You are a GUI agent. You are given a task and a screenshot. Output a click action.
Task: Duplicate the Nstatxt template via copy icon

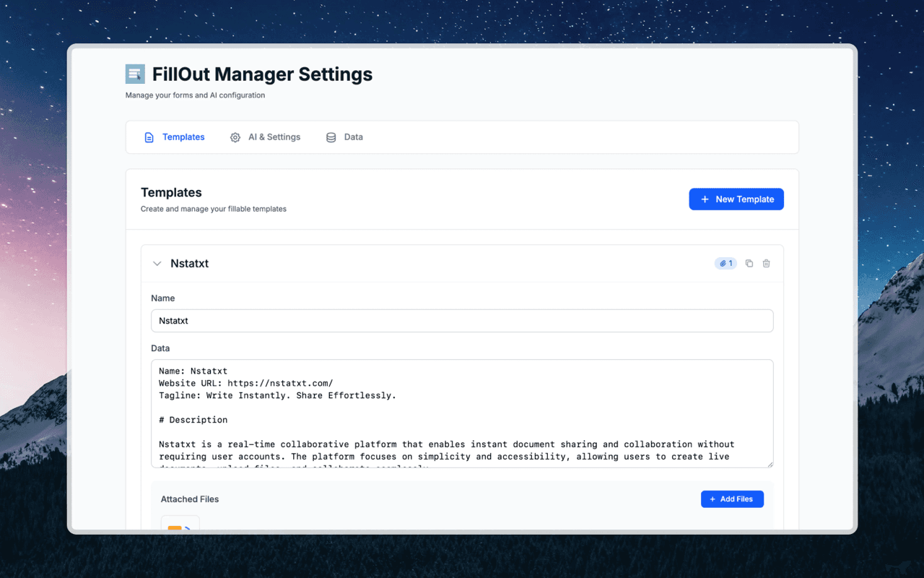pyautogui.click(x=749, y=263)
